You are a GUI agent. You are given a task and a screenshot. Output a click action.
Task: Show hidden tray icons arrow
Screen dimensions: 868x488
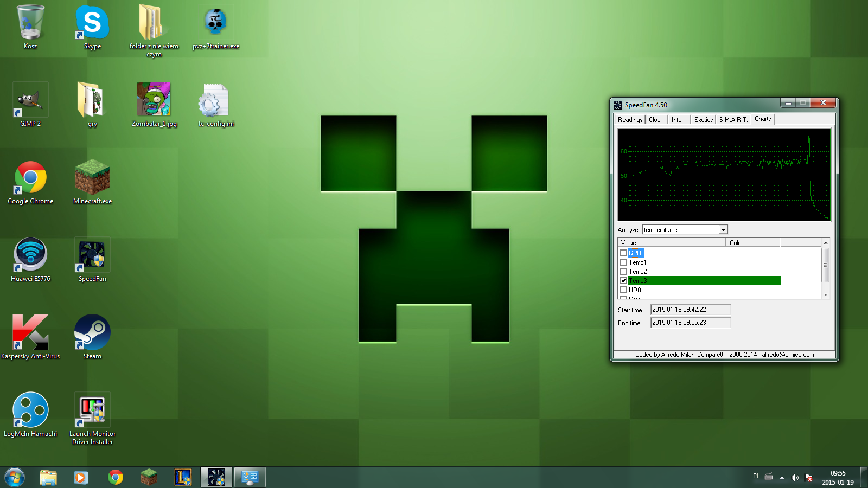(782, 478)
